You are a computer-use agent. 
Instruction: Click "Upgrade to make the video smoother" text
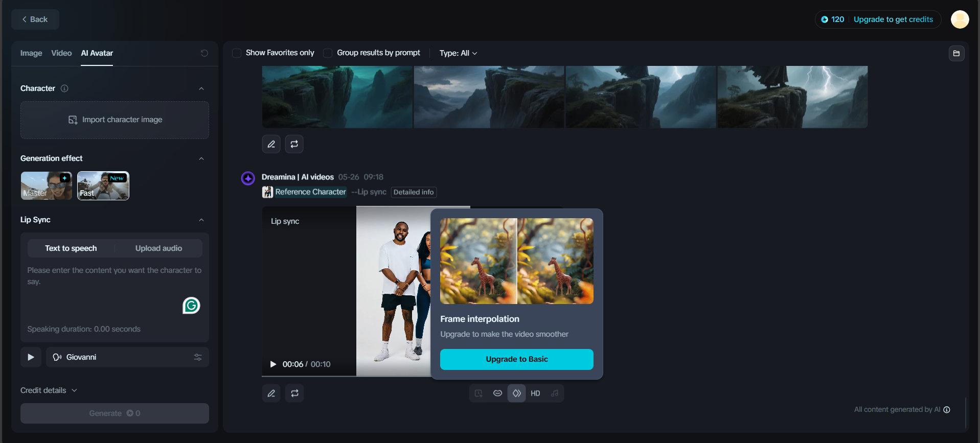(x=504, y=334)
